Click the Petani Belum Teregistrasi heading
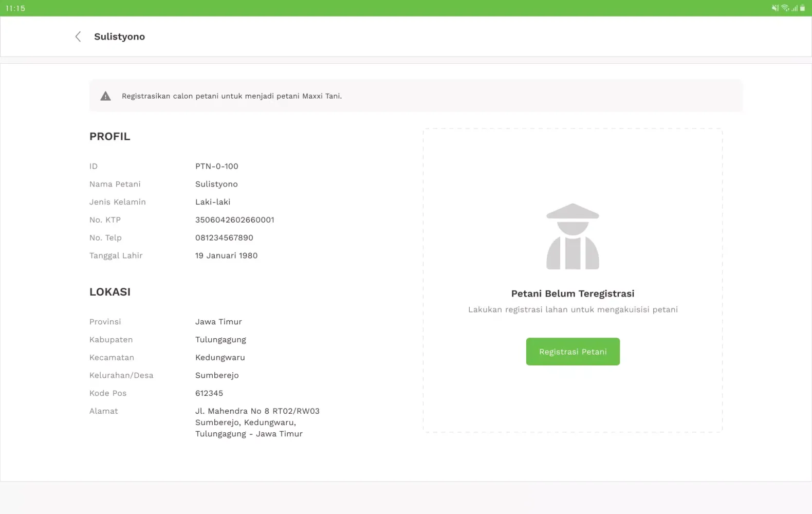This screenshot has height=514, width=812. coord(573,293)
